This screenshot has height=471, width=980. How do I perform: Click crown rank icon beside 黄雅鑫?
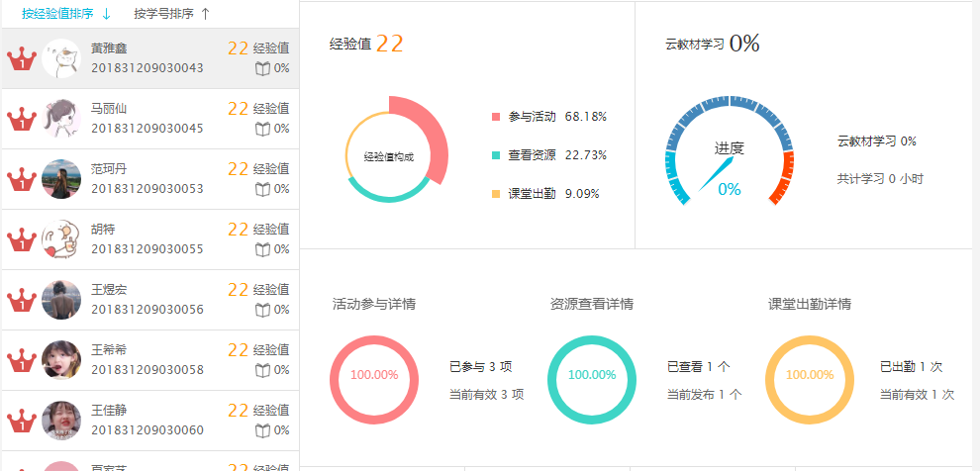22,59
